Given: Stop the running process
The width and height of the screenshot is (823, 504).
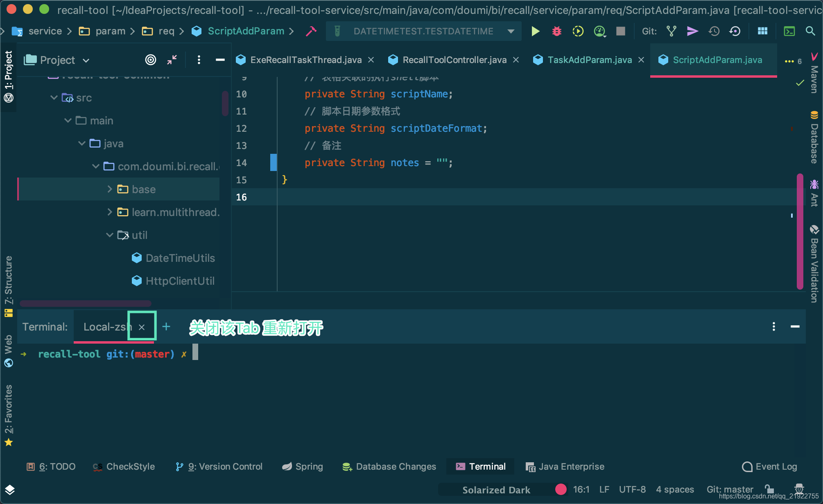Looking at the screenshot, I should (x=621, y=31).
